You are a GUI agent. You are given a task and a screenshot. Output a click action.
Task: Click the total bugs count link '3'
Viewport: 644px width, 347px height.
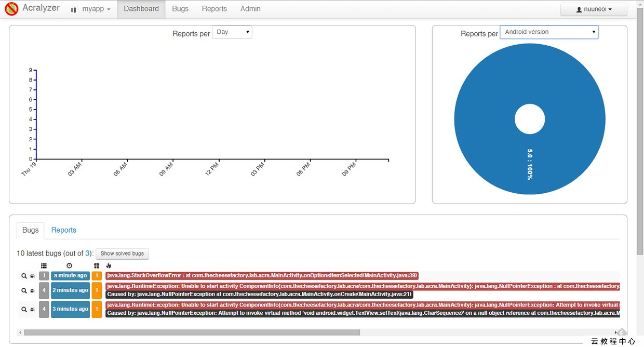pyautogui.click(x=88, y=253)
